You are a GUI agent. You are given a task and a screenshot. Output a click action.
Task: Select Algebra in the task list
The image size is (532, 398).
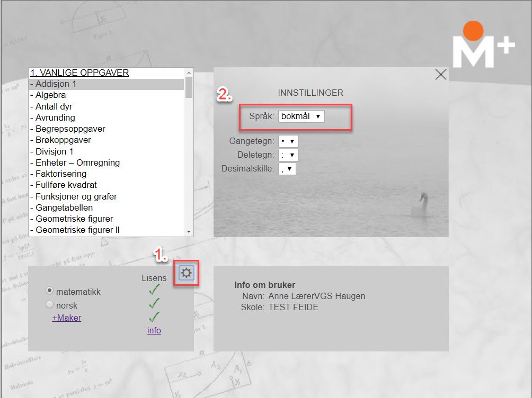click(51, 95)
